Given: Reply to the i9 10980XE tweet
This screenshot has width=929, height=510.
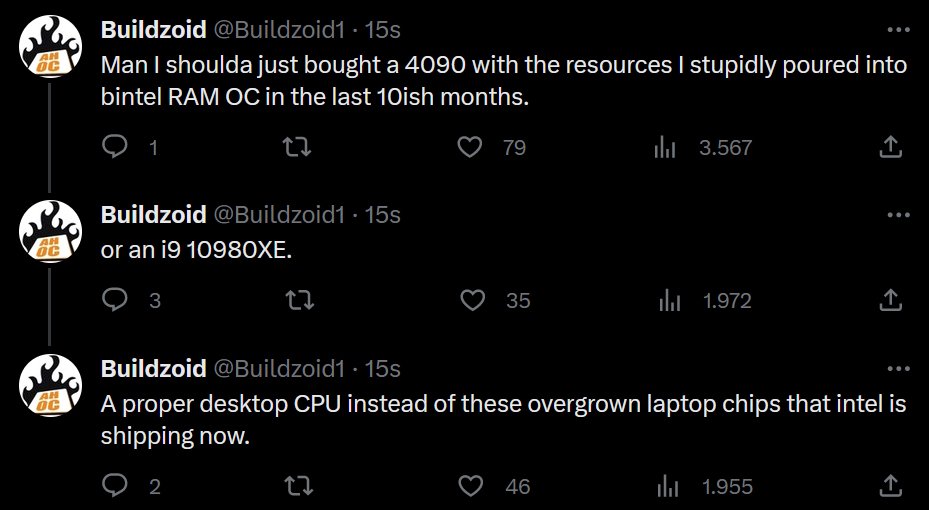Looking at the screenshot, I should 115,300.
